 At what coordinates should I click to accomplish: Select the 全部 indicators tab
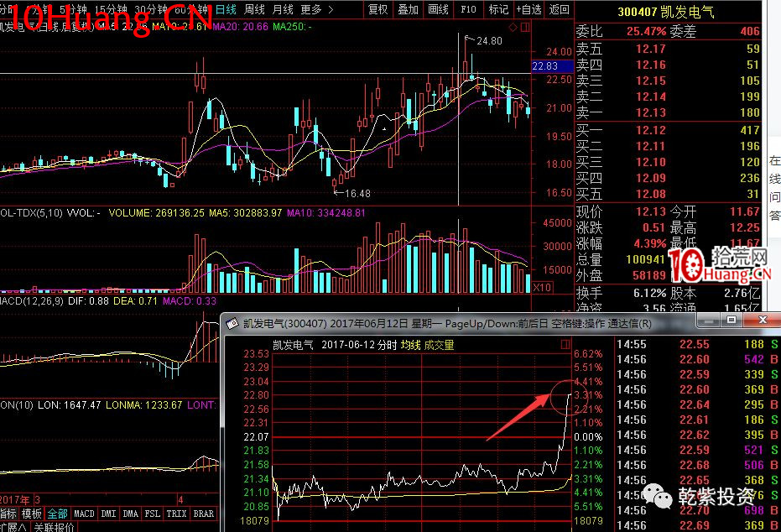(57, 514)
